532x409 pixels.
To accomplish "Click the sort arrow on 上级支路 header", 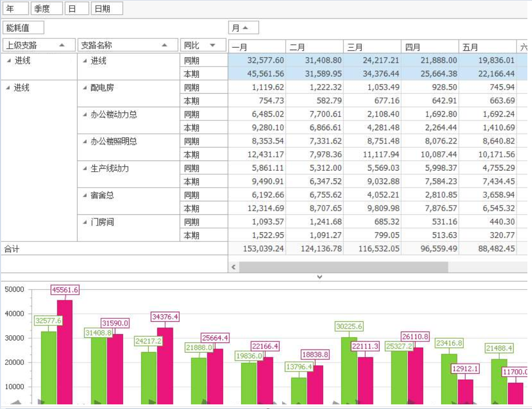I will point(62,45).
